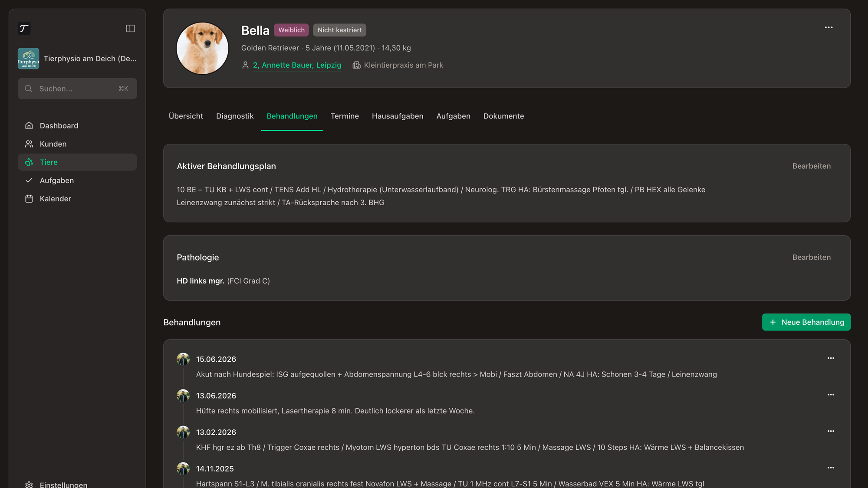Open owner link Annette Bauer, Leipzig
Image resolution: width=868 pixels, height=488 pixels.
coord(297,65)
